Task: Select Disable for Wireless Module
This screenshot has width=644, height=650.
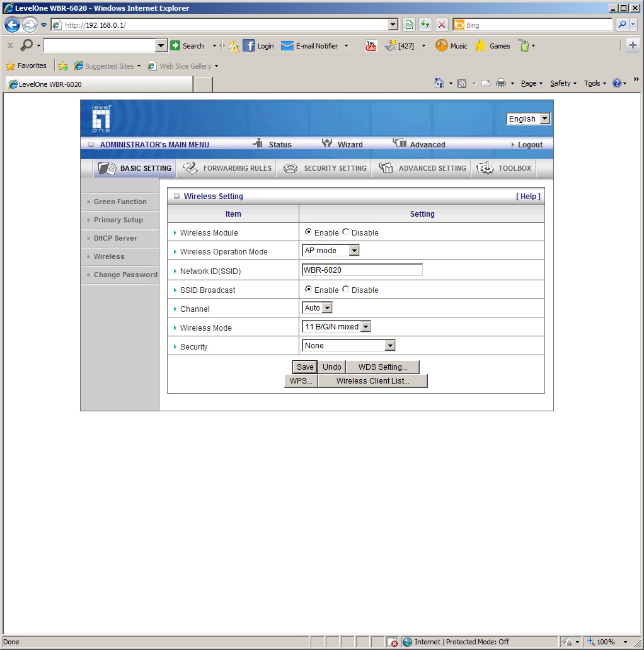Action: tap(345, 232)
